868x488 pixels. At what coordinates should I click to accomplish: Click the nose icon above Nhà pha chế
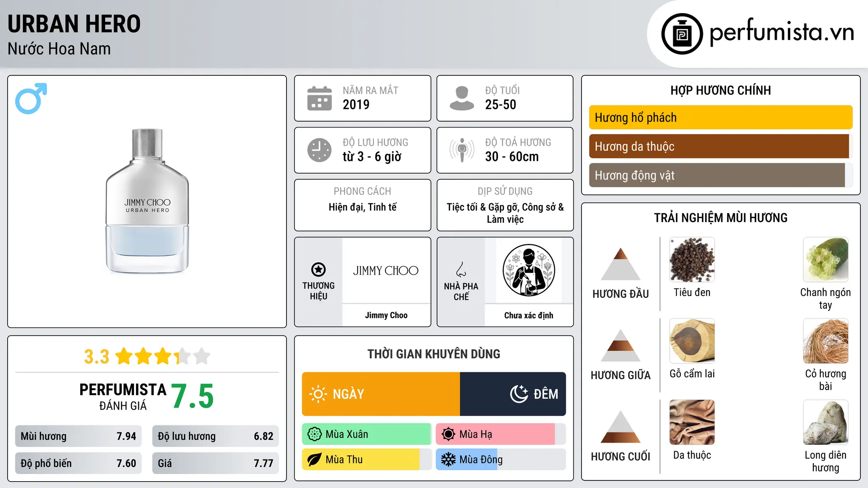coord(461,269)
